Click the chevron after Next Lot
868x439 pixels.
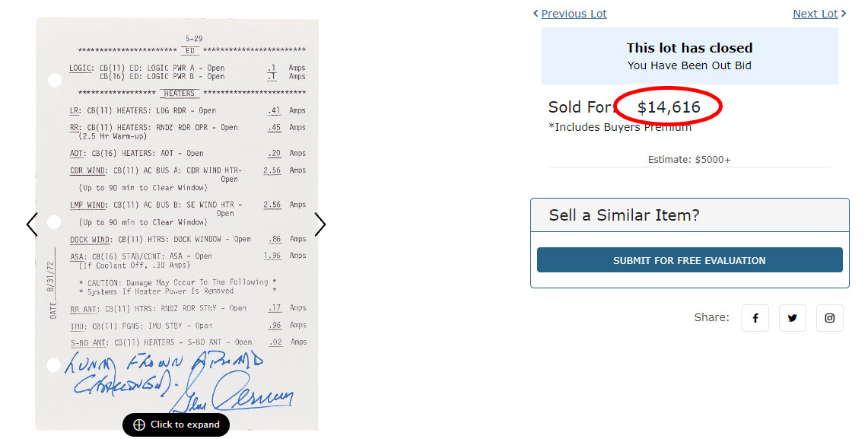[844, 14]
